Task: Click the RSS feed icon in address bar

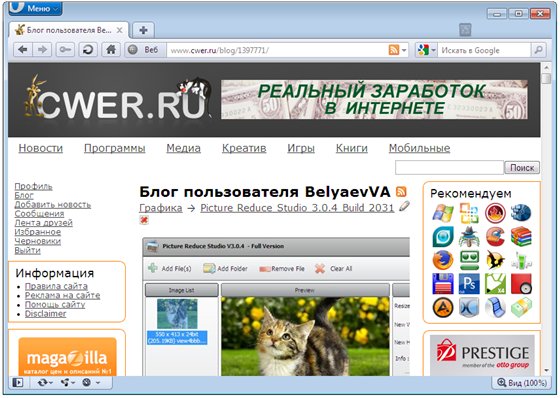Action: pyautogui.click(x=394, y=50)
